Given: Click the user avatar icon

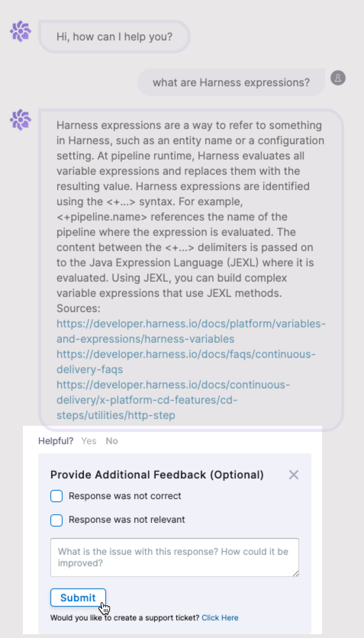Looking at the screenshot, I should click(338, 78).
